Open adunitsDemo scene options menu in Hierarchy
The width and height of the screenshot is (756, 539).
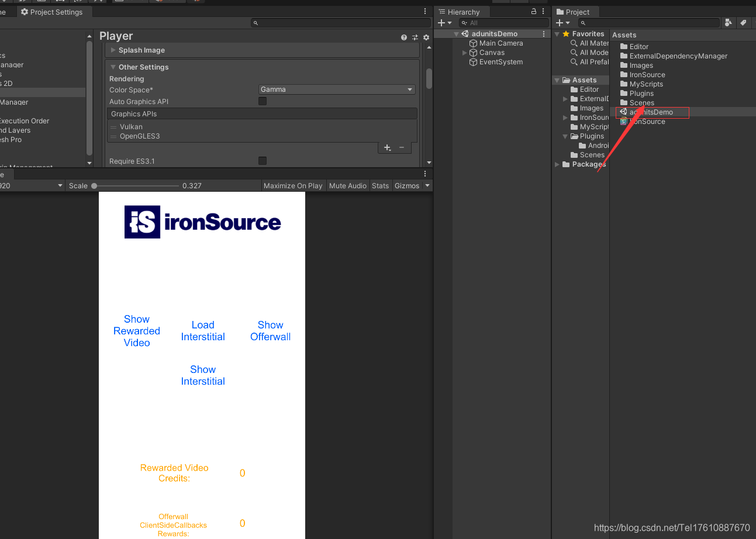(544, 34)
